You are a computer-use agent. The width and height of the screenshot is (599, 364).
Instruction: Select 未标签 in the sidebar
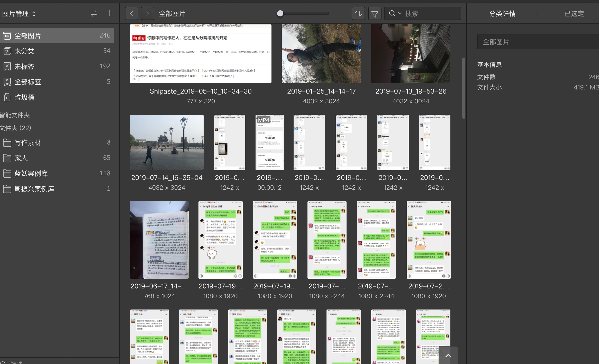(x=57, y=66)
